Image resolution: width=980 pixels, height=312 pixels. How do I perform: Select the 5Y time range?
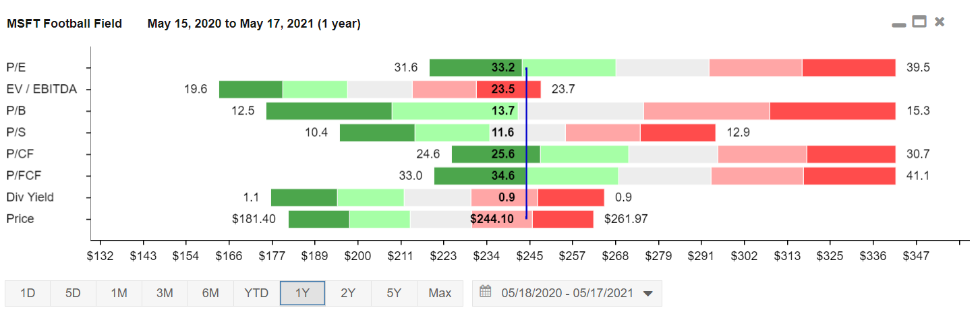pyautogui.click(x=394, y=293)
